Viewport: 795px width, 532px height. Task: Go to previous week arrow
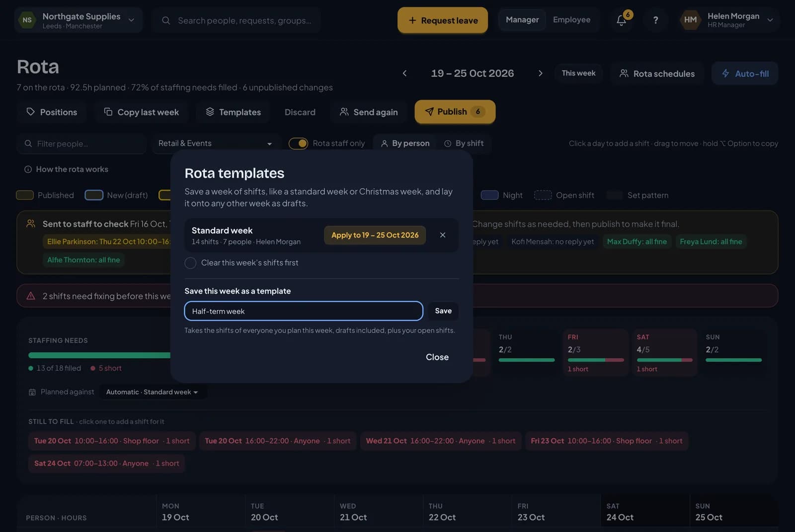click(404, 74)
